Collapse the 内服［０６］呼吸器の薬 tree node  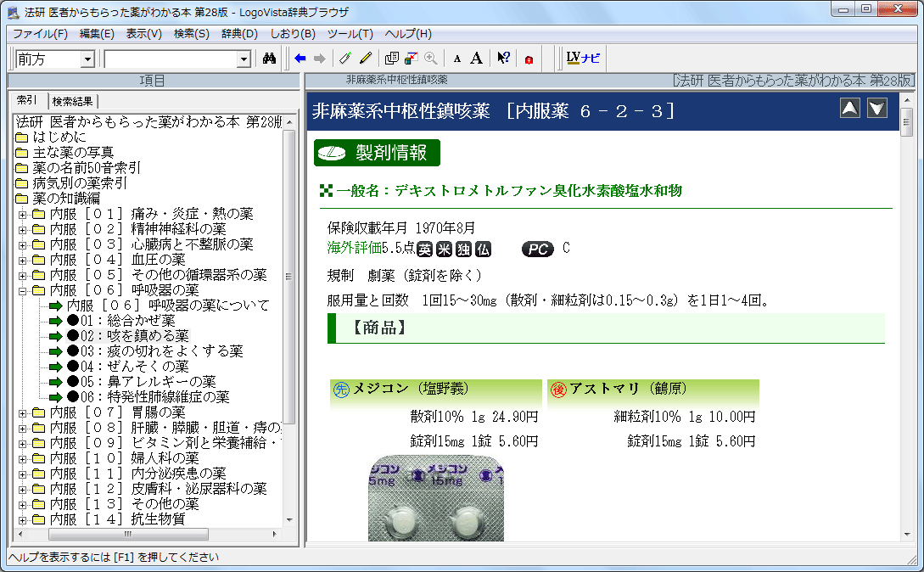pos(23,290)
